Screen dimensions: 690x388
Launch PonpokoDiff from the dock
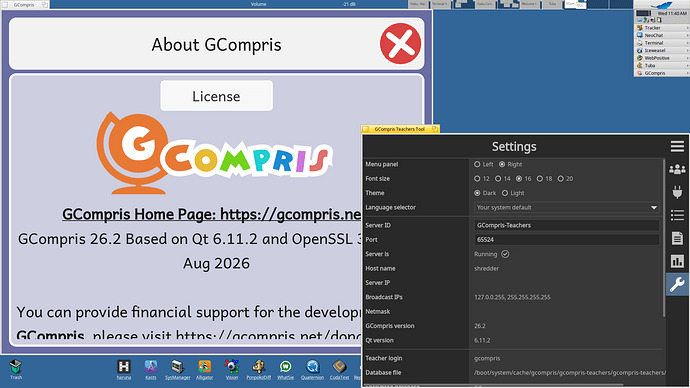pos(258,370)
